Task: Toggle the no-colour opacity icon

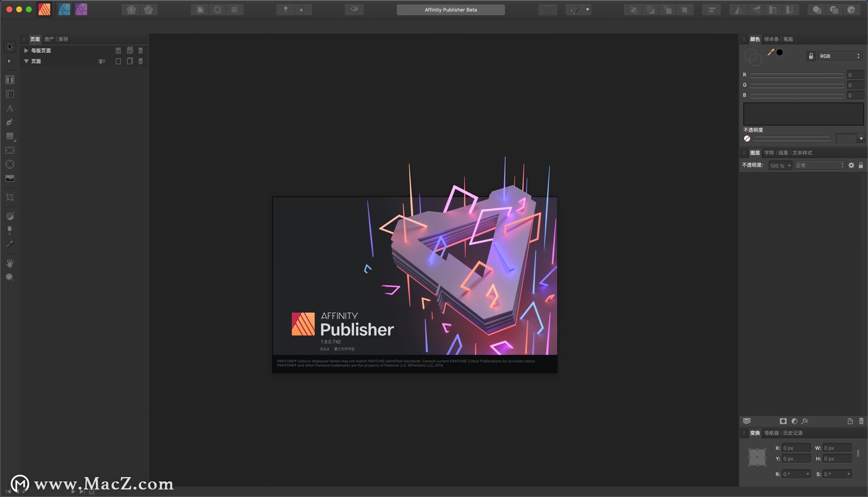Action: point(747,138)
